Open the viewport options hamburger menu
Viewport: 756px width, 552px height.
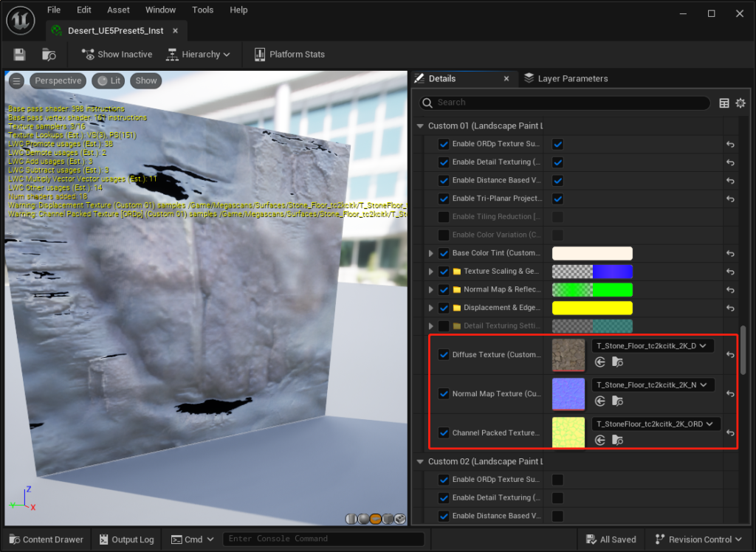(x=16, y=81)
